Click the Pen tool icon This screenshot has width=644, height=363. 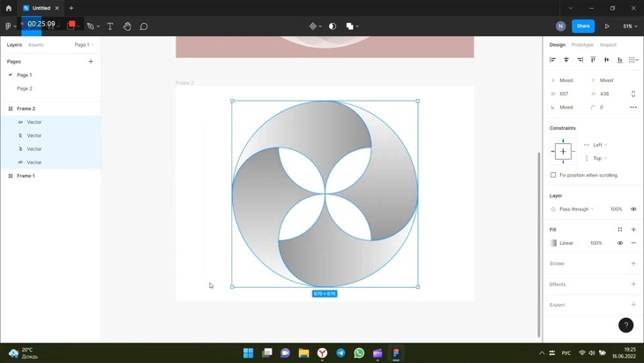pos(90,26)
